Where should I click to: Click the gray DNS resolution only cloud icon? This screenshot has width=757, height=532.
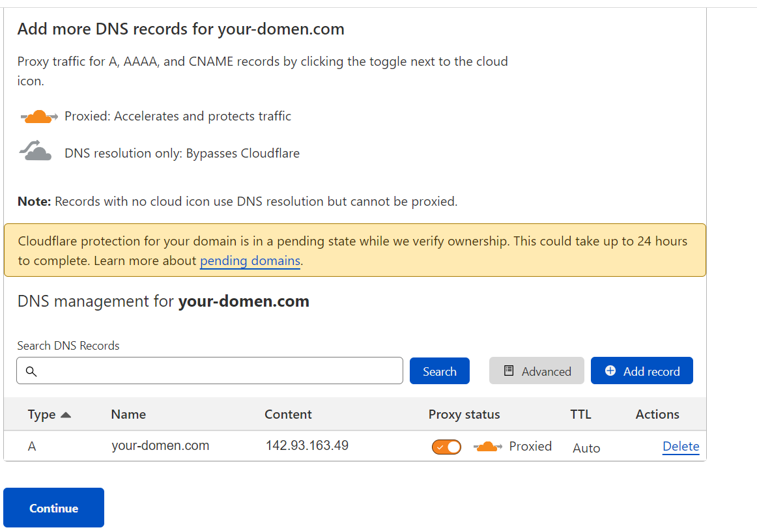[x=36, y=152]
